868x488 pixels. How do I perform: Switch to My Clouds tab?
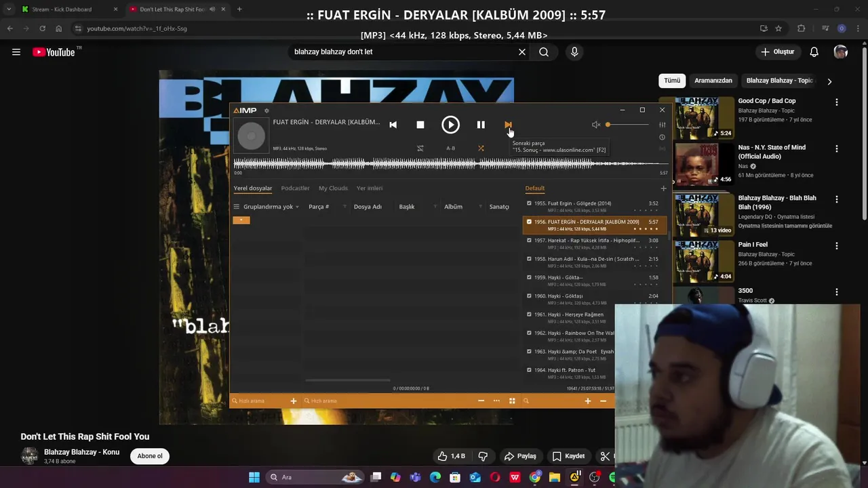click(x=333, y=188)
